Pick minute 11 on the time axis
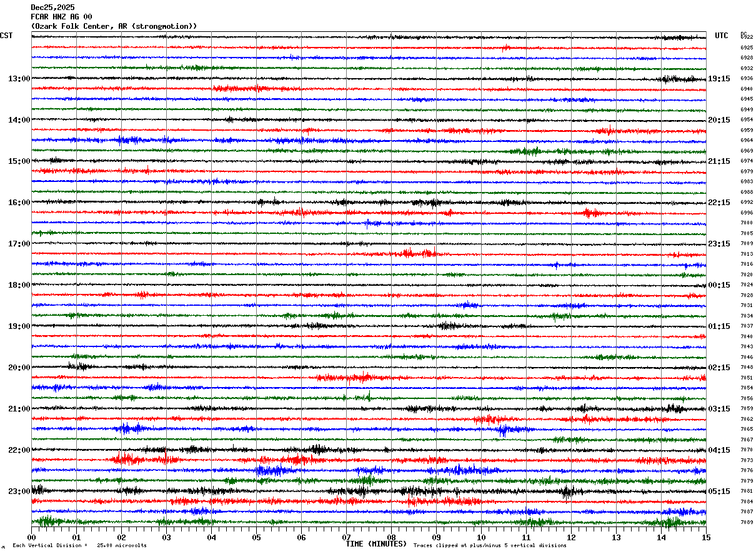Viewport: 756px width, 554px height. pos(526,537)
